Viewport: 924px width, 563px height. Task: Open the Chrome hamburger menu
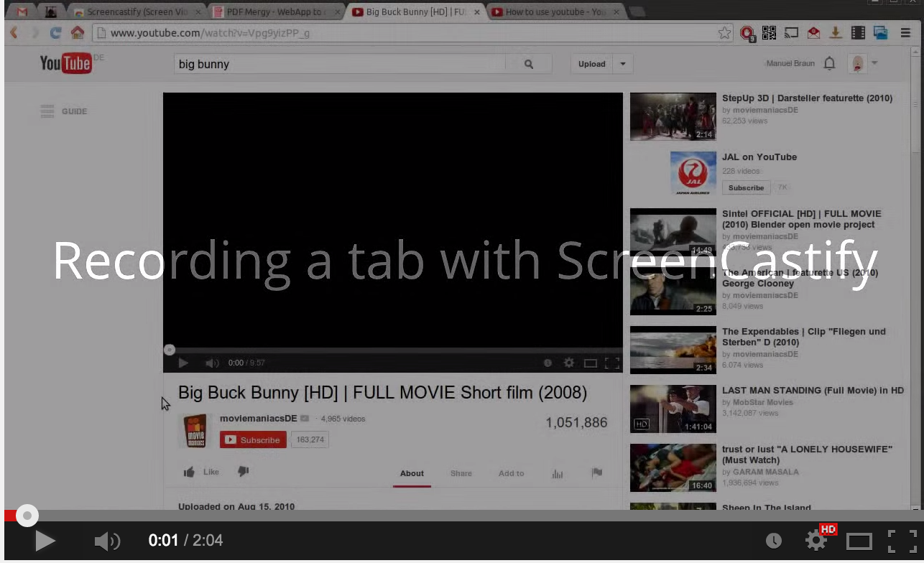(905, 33)
